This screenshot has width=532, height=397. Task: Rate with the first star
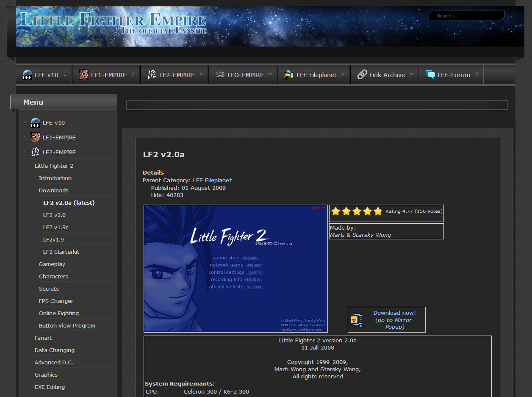tap(336, 211)
